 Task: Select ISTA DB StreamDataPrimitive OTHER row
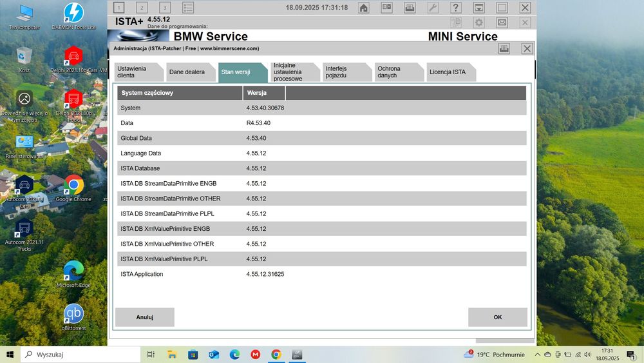[x=321, y=199]
